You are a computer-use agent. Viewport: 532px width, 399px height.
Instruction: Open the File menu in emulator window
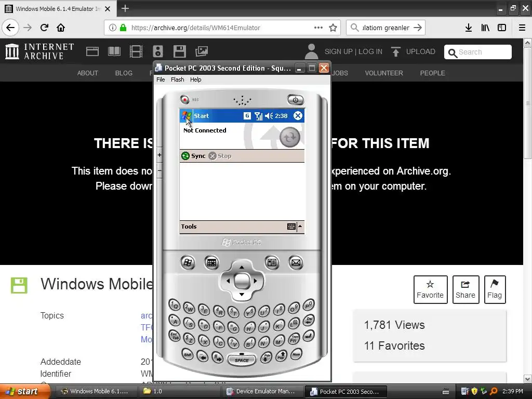(x=161, y=79)
